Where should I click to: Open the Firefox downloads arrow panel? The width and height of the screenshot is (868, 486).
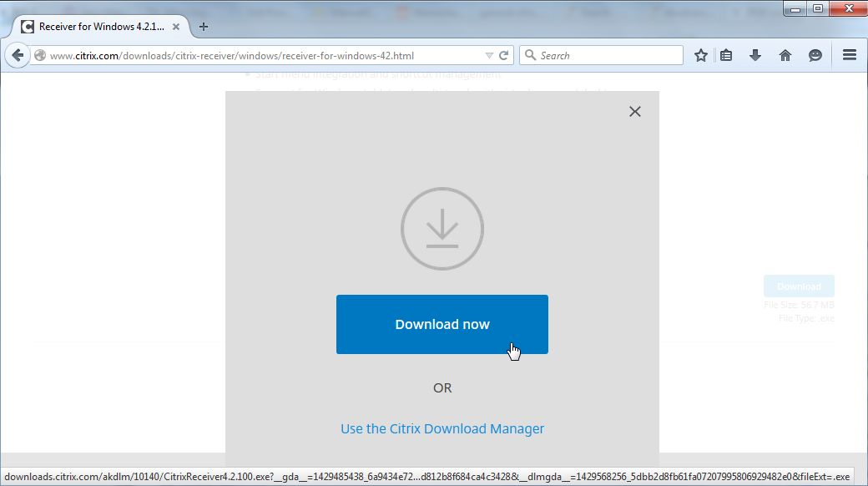[755, 56]
